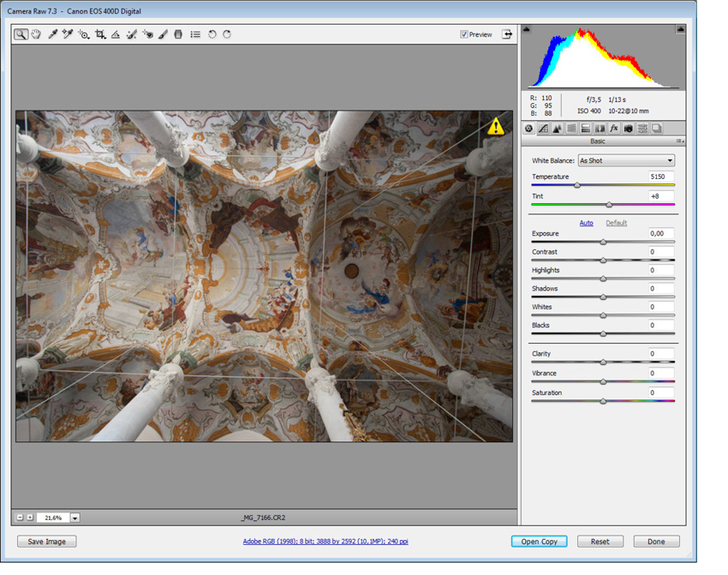Select the White Balance eyedropper tool
The image size is (728, 575).
52,34
